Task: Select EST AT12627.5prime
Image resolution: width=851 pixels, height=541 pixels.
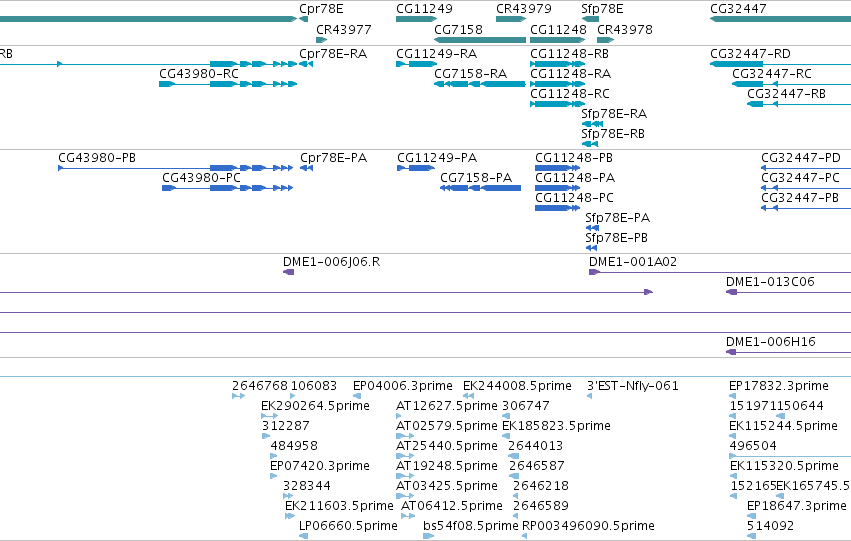Action: [447, 406]
